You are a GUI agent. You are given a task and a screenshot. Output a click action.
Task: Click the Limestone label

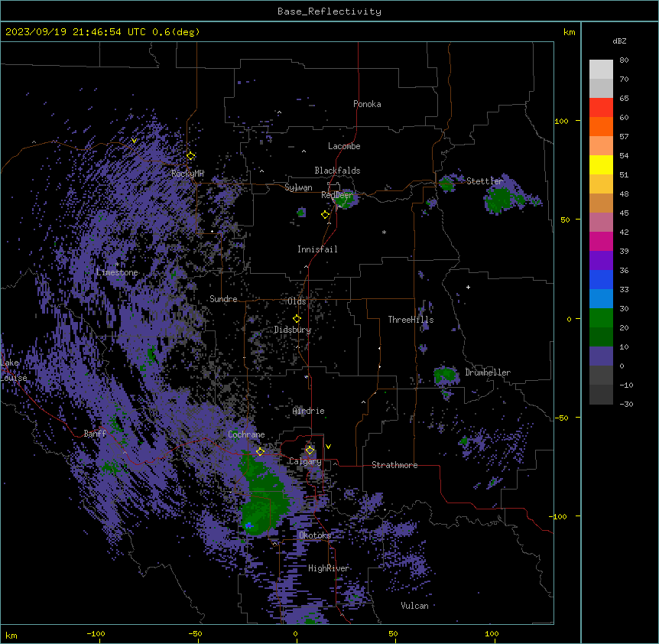click(117, 272)
